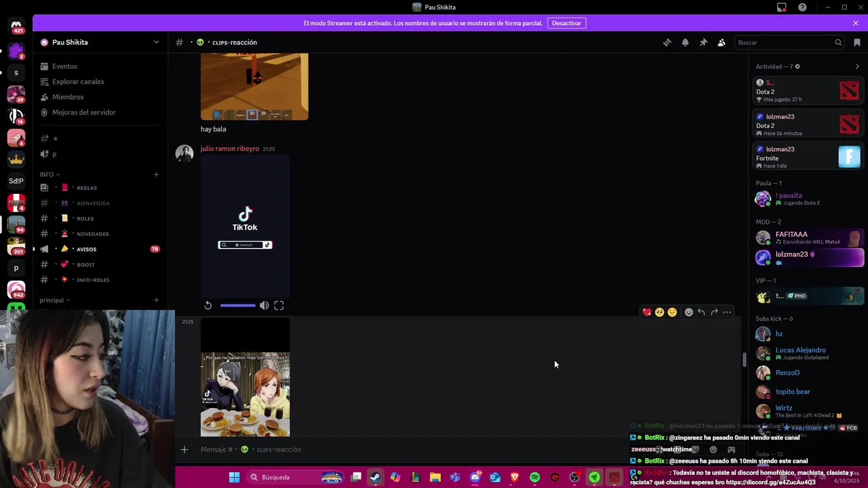Show pinned messages with the pin icon
This screenshot has width=868, height=488.
[703, 42]
